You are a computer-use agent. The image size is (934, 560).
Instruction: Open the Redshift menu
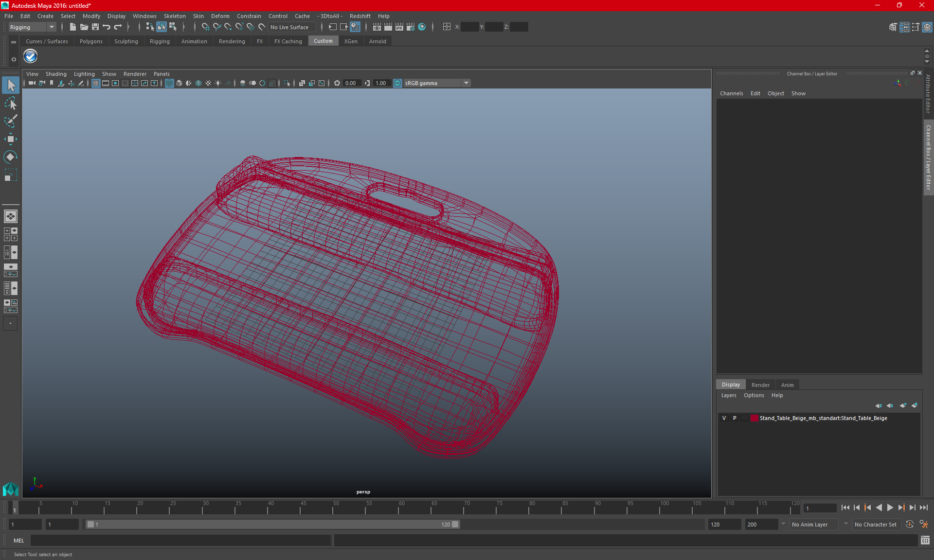pyautogui.click(x=360, y=16)
